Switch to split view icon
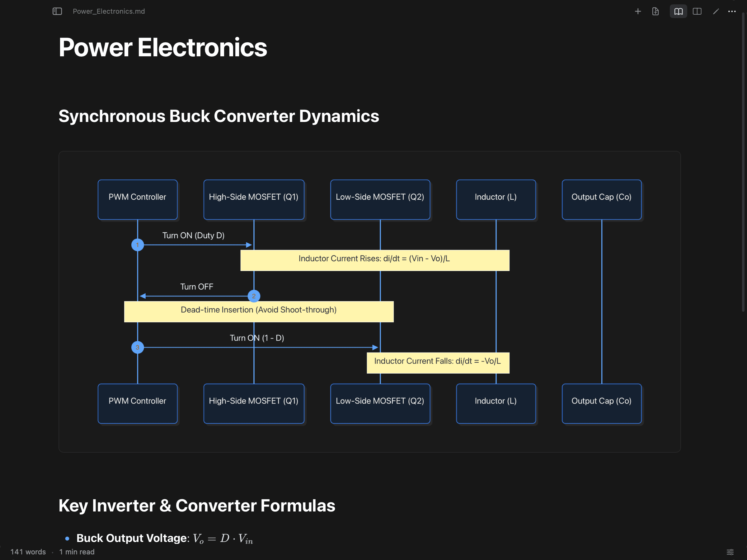 [x=697, y=12]
